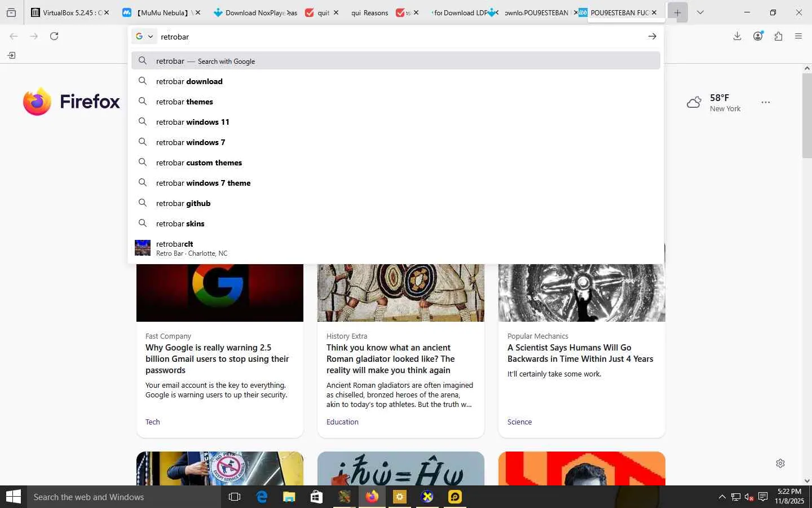This screenshot has width=812, height=508.
Task: Click the page's vertical scrollbar thumb
Action: tap(807, 116)
